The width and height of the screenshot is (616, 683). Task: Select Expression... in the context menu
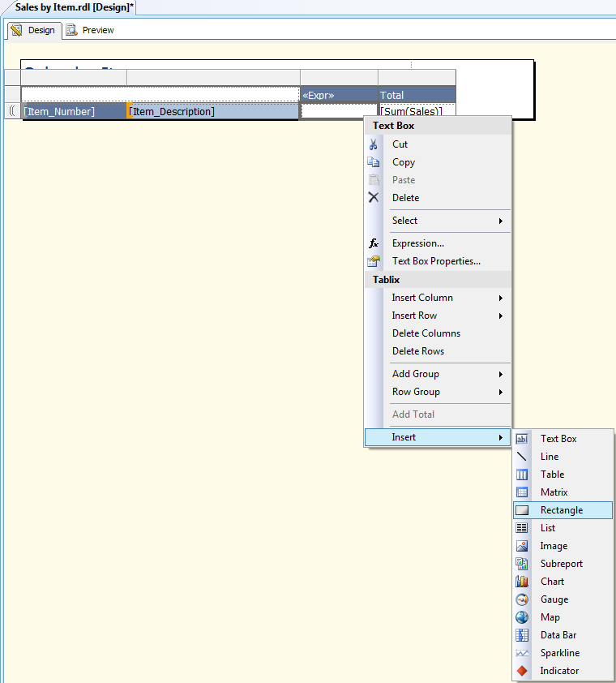click(417, 243)
